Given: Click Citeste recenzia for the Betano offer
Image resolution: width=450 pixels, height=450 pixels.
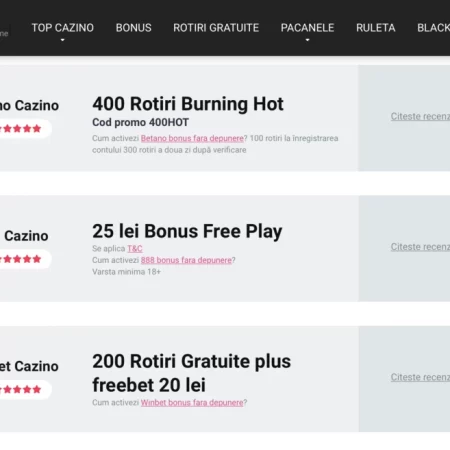Looking at the screenshot, I should point(420,116).
